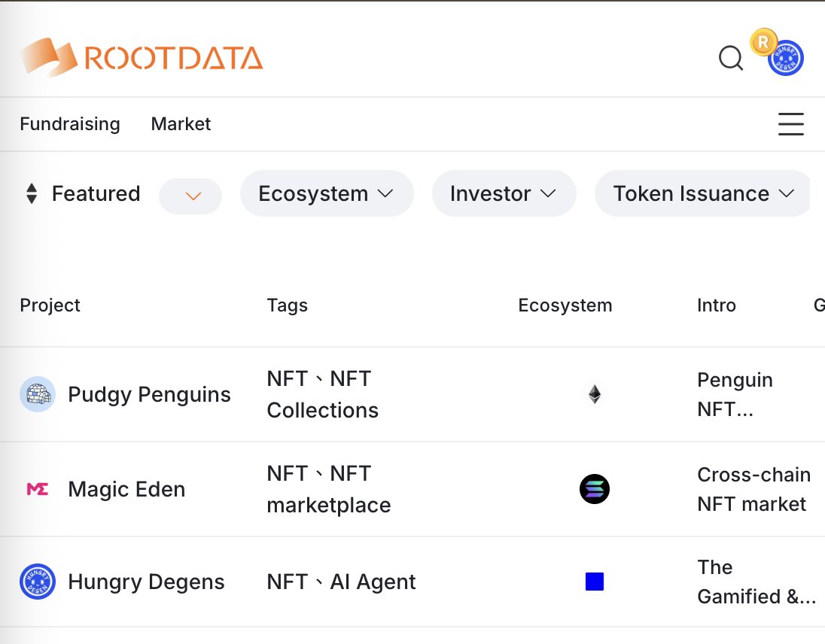This screenshot has height=644, width=825.
Task: Click the Pudgy Penguins igloo icon
Action: click(38, 394)
